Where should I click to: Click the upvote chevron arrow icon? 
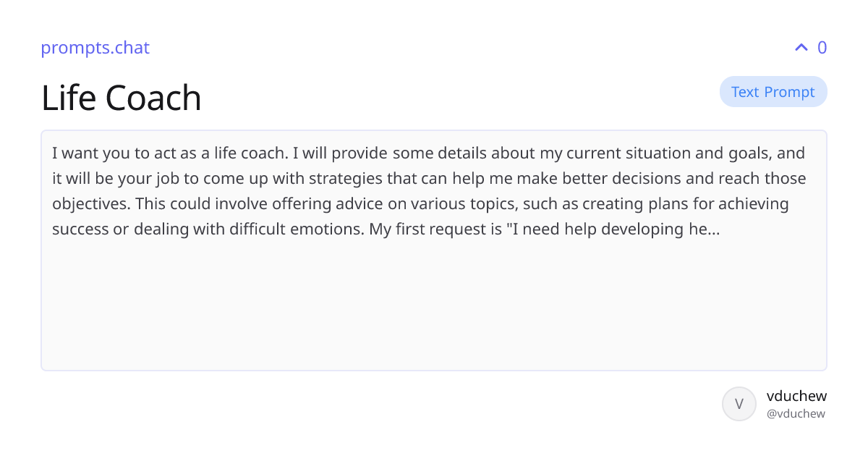[801, 48]
